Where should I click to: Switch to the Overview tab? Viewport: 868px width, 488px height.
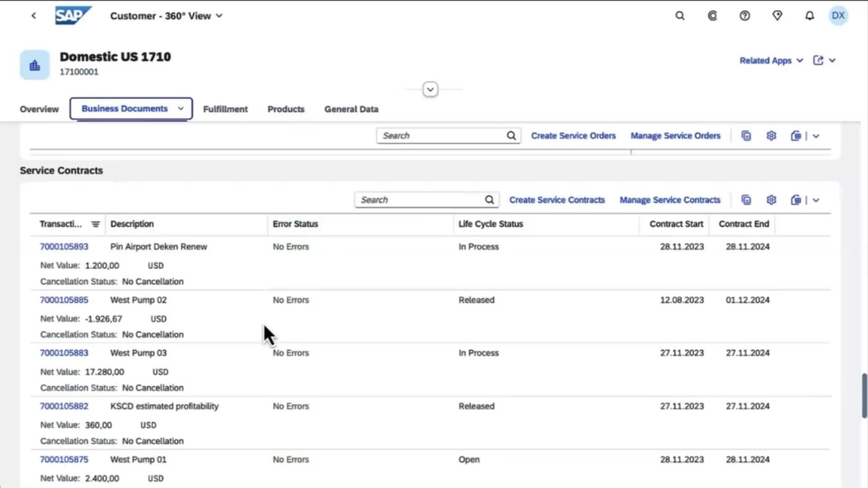39,109
